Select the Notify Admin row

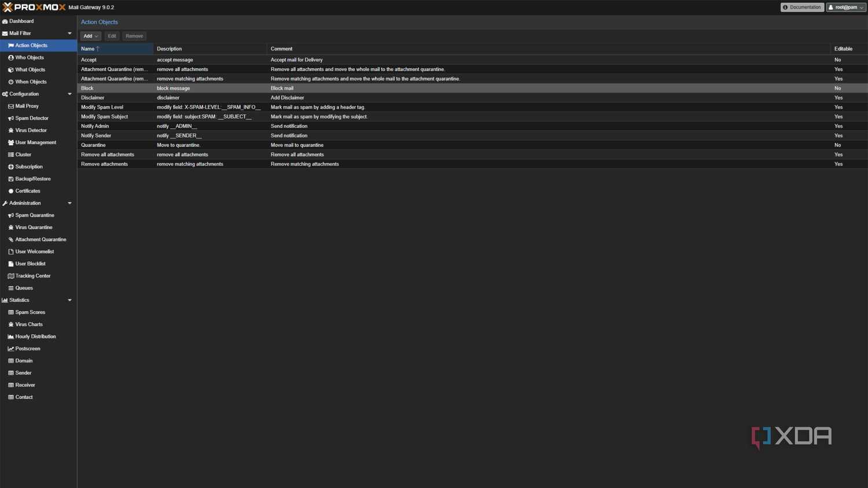pos(473,127)
